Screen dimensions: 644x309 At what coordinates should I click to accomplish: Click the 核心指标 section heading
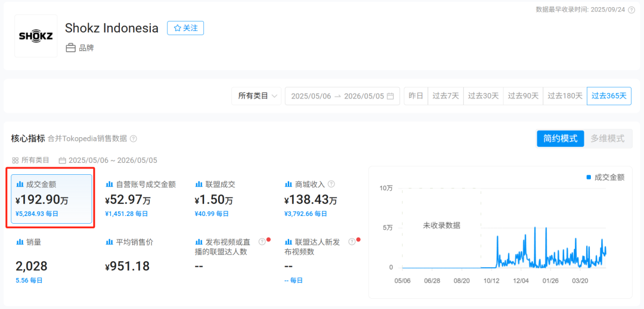pyautogui.click(x=28, y=138)
